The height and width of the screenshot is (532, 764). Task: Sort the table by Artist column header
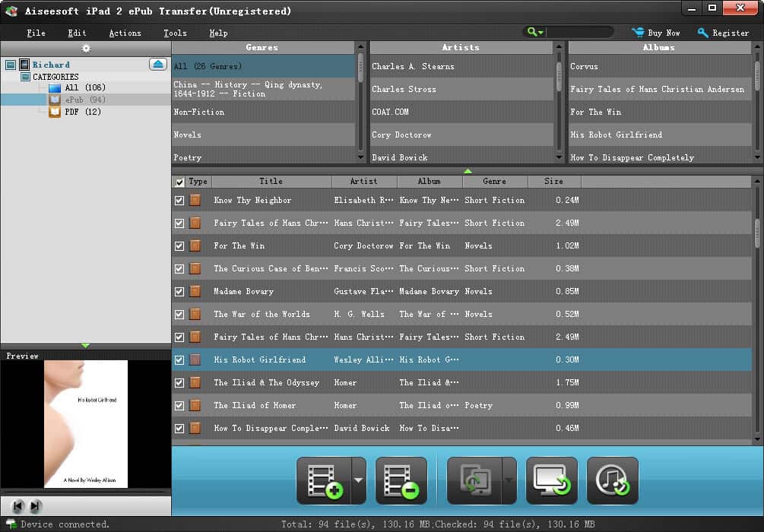pyautogui.click(x=364, y=181)
